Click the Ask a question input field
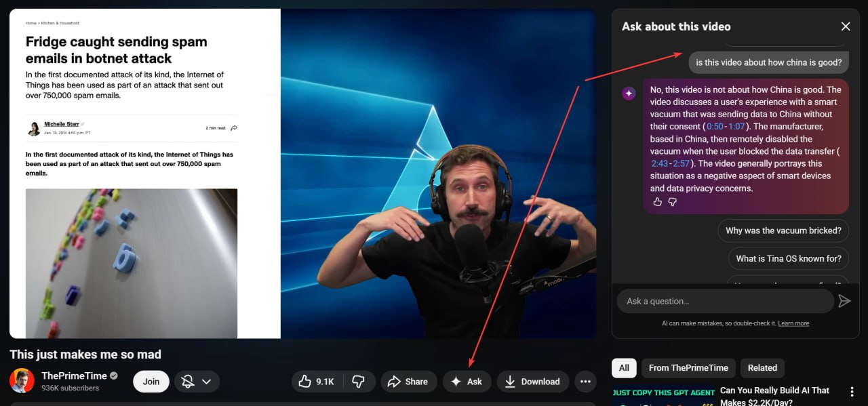This screenshot has height=406, width=868. 724,301
